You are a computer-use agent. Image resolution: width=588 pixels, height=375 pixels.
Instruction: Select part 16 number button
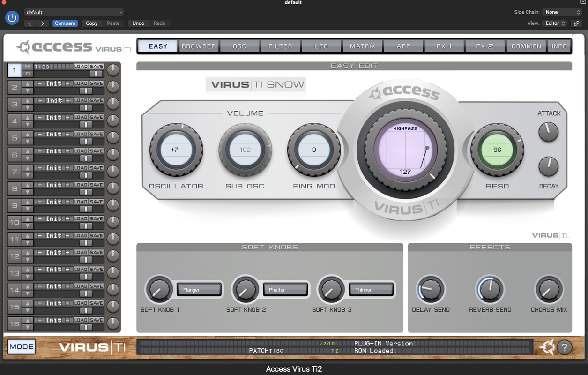coord(15,323)
